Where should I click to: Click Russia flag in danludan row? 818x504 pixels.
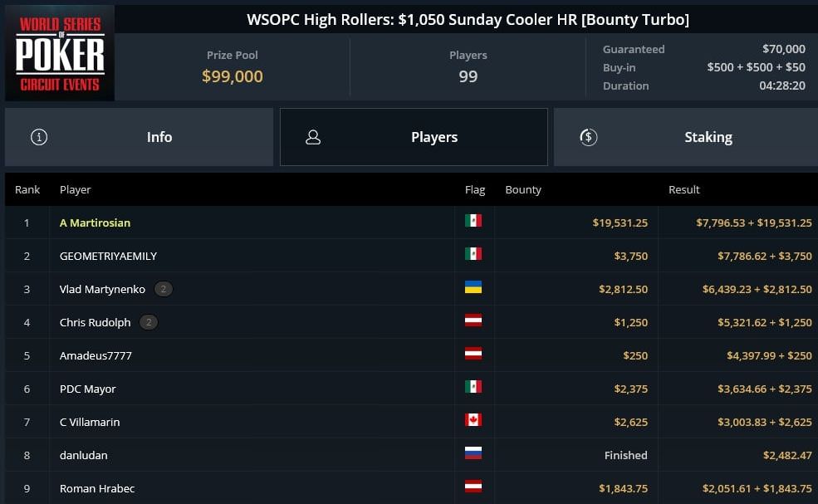tap(473, 453)
